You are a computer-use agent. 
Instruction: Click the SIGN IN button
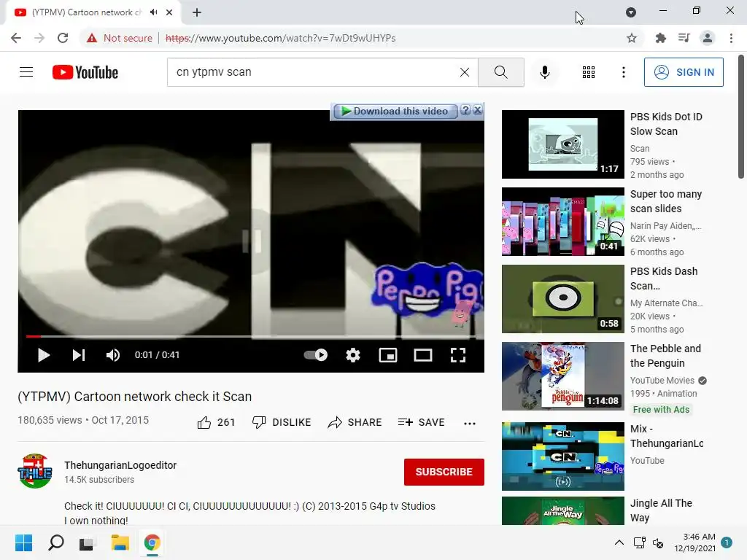683,72
